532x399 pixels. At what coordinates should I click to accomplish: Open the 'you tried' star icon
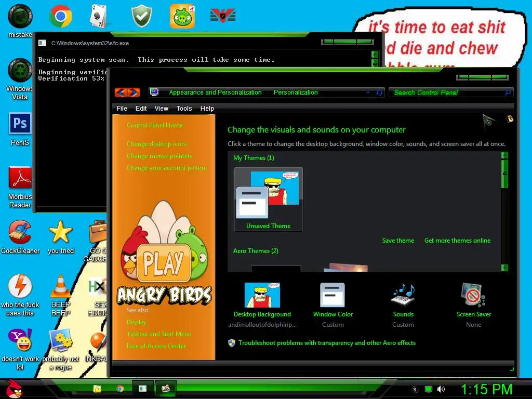point(61,237)
